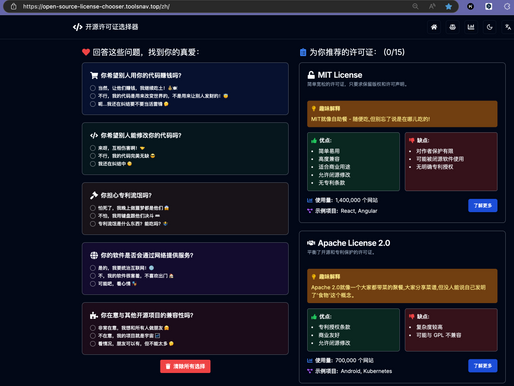Screen dimensions: 514x386
Task: Click the globe icon on network question
Action: (x=94, y=255)
